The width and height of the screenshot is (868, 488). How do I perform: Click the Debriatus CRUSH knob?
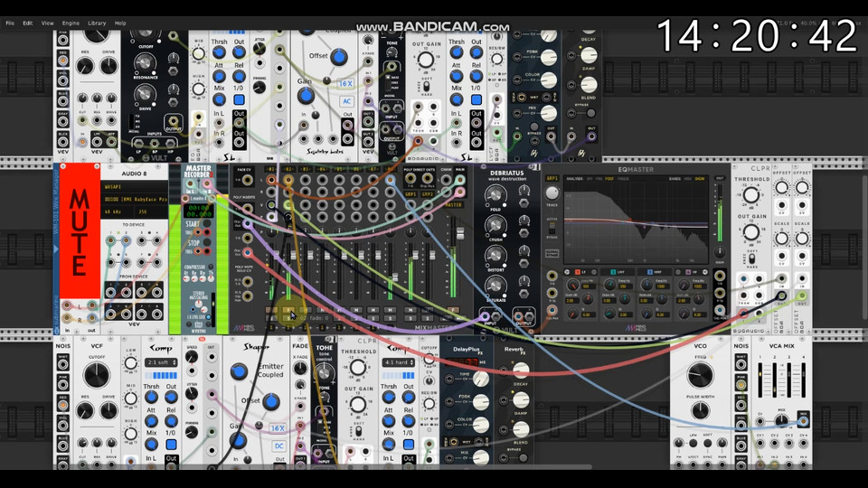pos(495,225)
